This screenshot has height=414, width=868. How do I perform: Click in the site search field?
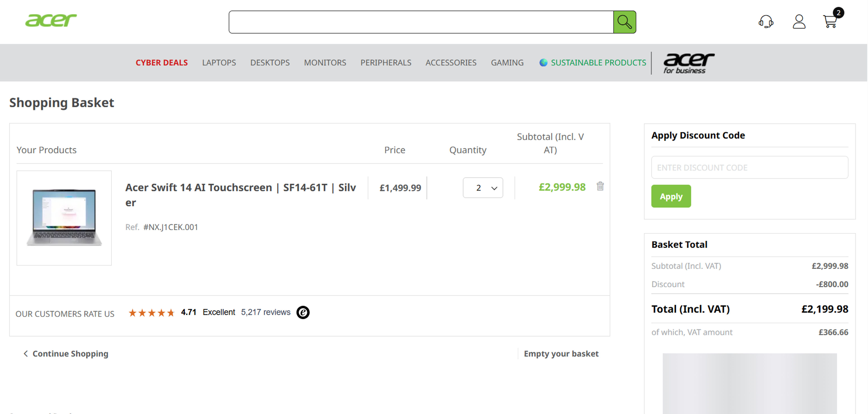coord(421,22)
